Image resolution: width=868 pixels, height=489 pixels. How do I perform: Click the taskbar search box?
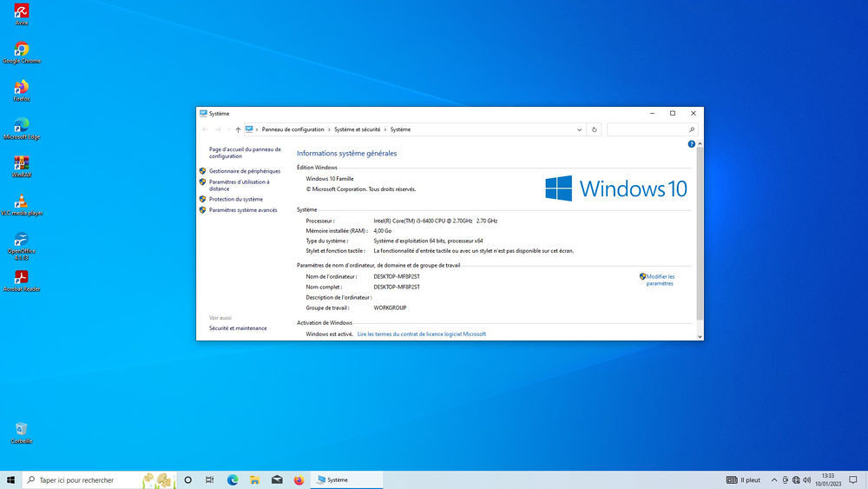click(100, 480)
